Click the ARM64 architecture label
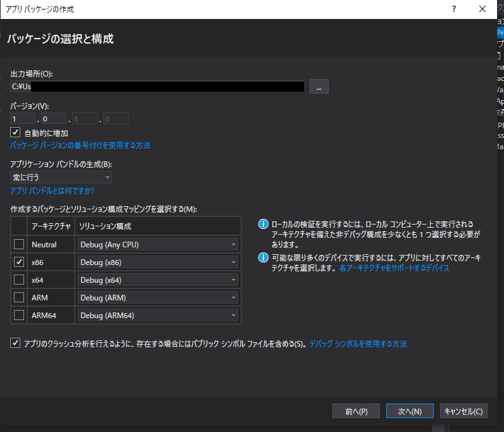This screenshot has width=504, height=432. pos(44,316)
